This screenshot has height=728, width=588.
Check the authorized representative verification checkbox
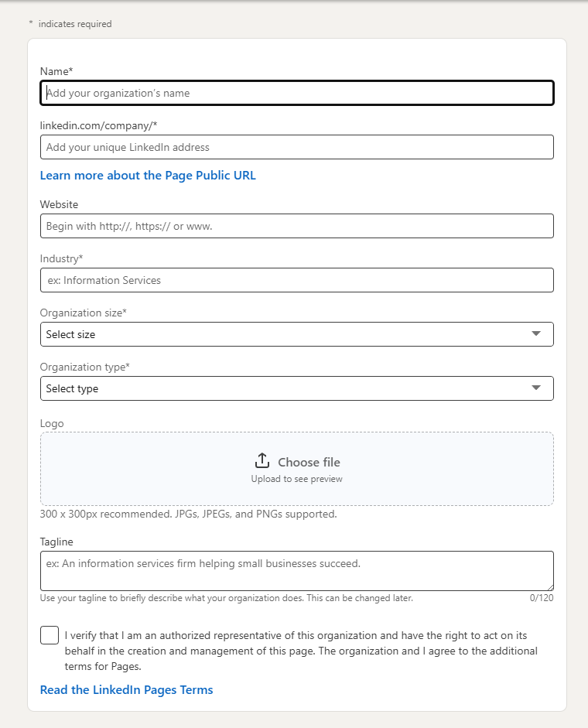(x=50, y=635)
